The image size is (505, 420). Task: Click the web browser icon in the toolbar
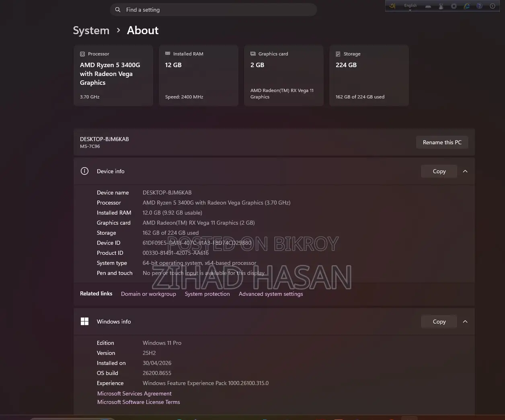coord(466,6)
